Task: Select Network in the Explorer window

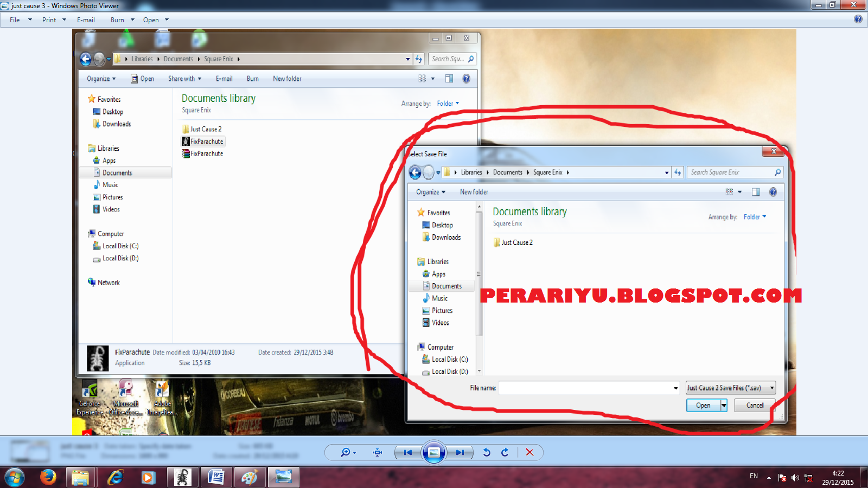Action: [104, 282]
